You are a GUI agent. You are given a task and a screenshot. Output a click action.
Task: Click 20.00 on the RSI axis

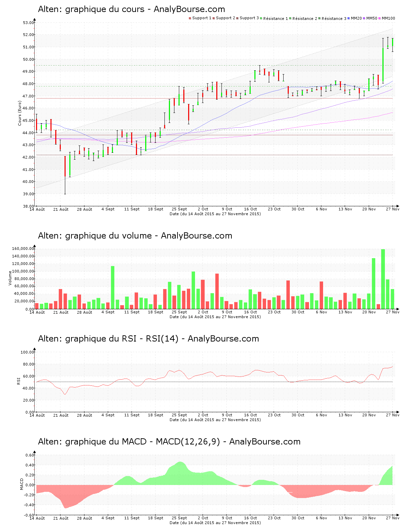click(28, 400)
